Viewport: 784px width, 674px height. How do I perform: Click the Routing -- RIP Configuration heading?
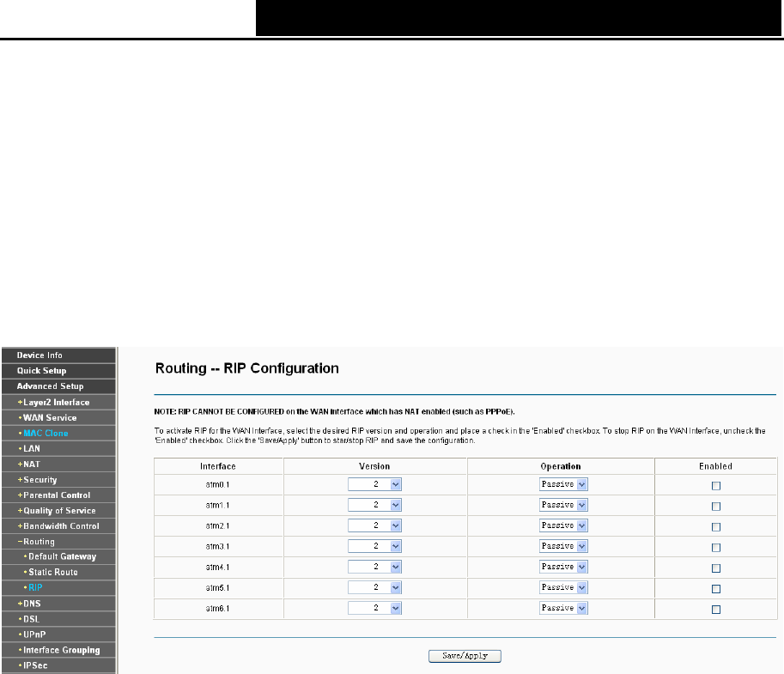pyautogui.click(x=247, y=368)
